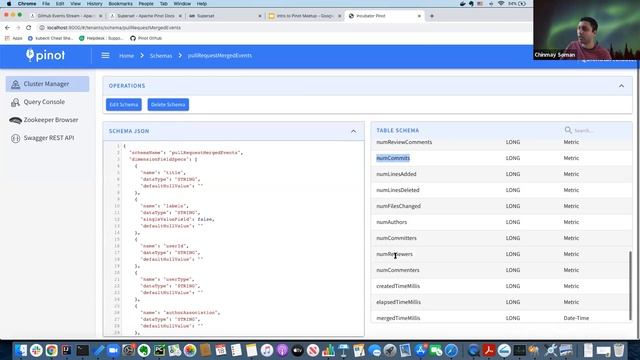
Task: Open the File menu
Action: click(46, 4)
